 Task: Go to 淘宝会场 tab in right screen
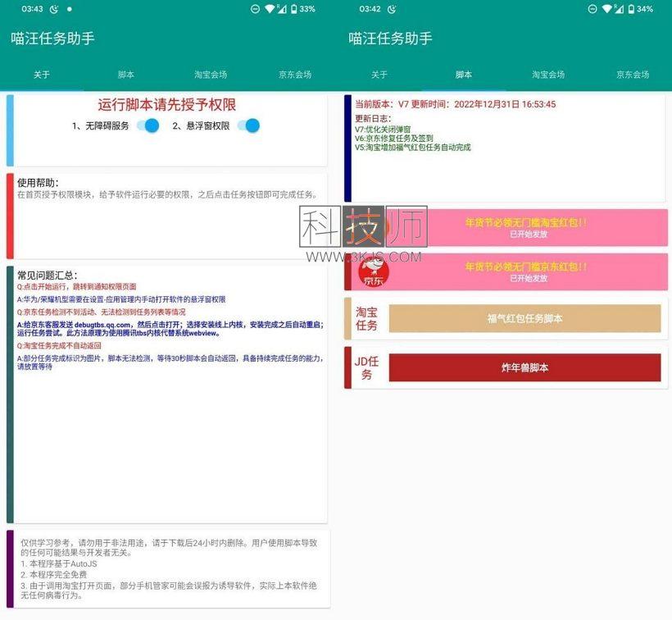[548, 75]
